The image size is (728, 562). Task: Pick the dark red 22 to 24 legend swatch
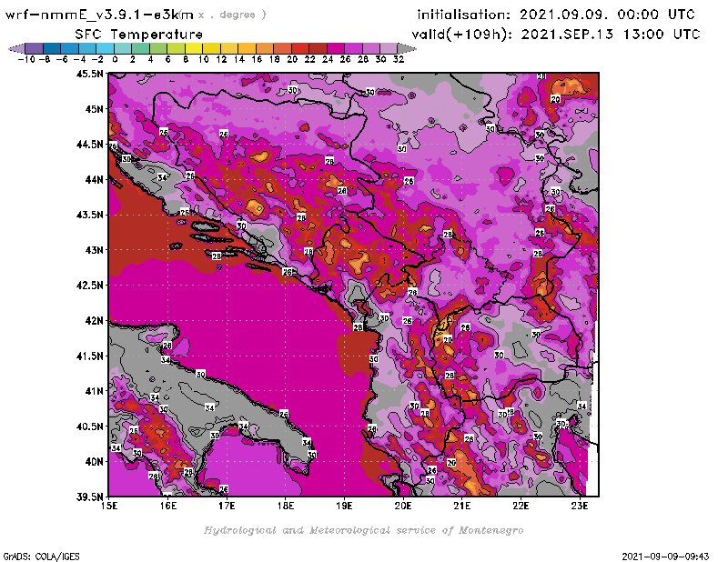pyautogui.click(x=318, y=48)
